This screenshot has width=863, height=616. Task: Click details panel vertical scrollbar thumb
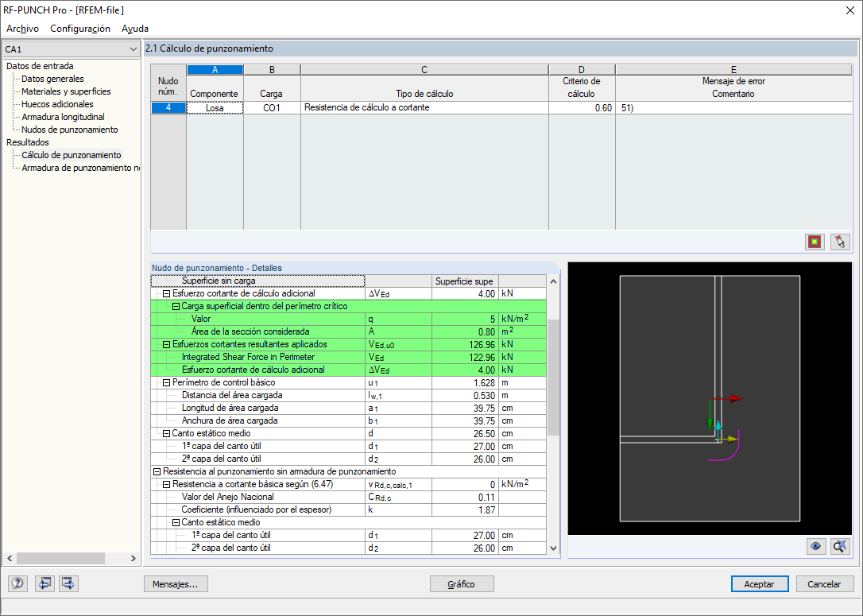pyautogui.click(x=553, y=377)
